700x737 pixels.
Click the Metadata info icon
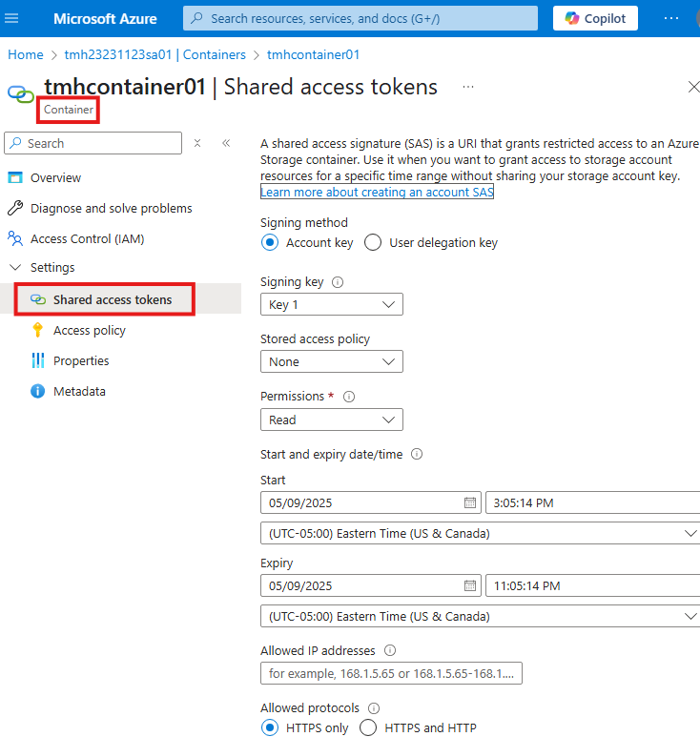pos(37,392)
